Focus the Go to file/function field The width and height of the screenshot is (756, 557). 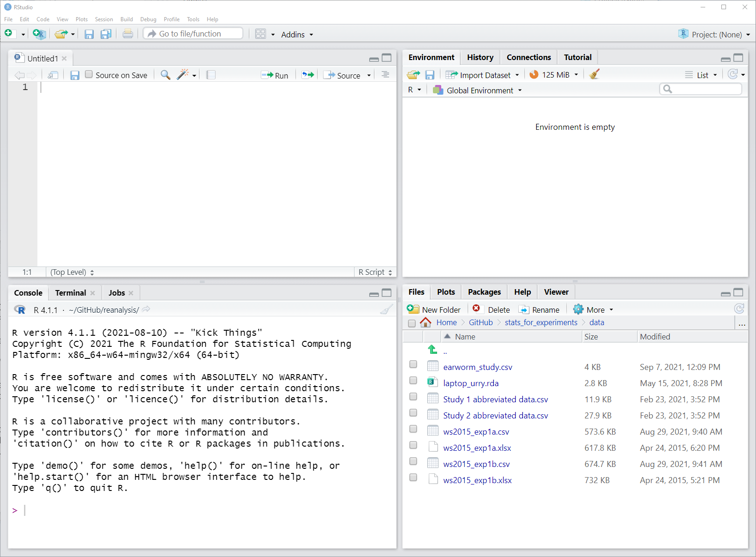[x=193, y=34]
